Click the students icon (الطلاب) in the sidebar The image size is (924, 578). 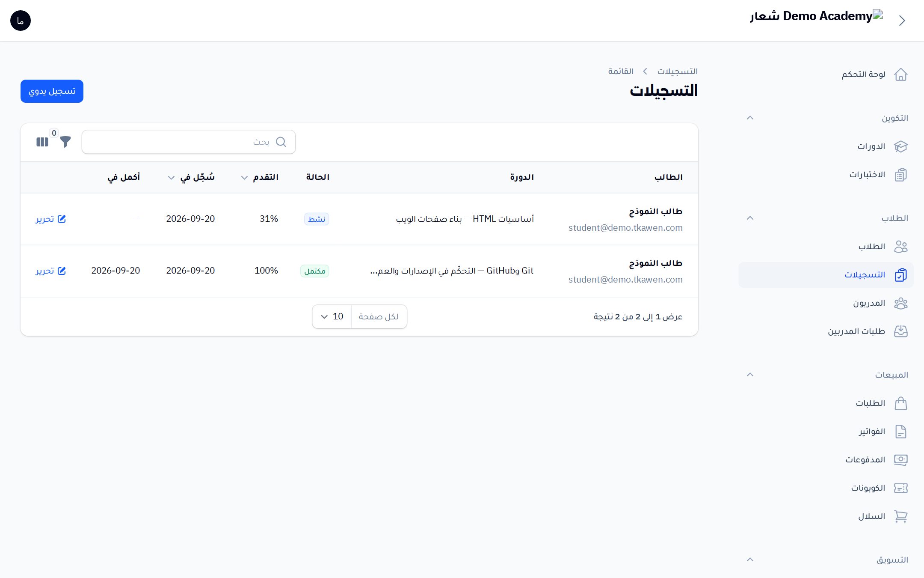[x=900, y=247]
